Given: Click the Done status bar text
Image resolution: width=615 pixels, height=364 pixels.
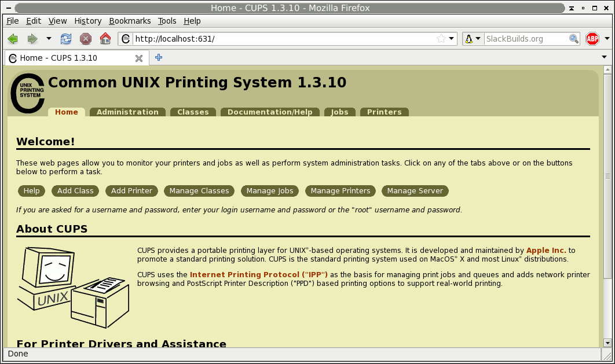Looking at the screenshot, I should [18, 354].
